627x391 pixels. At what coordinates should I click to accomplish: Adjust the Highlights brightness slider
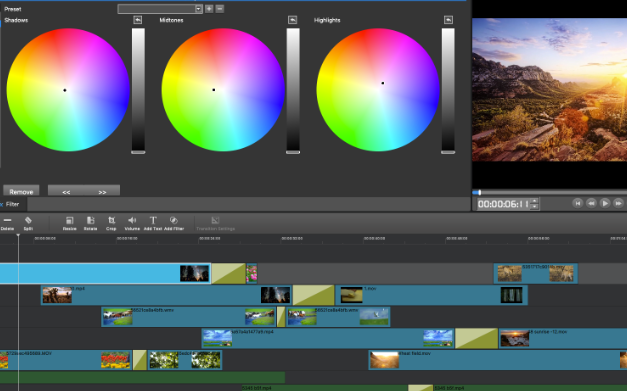(448, 91)
